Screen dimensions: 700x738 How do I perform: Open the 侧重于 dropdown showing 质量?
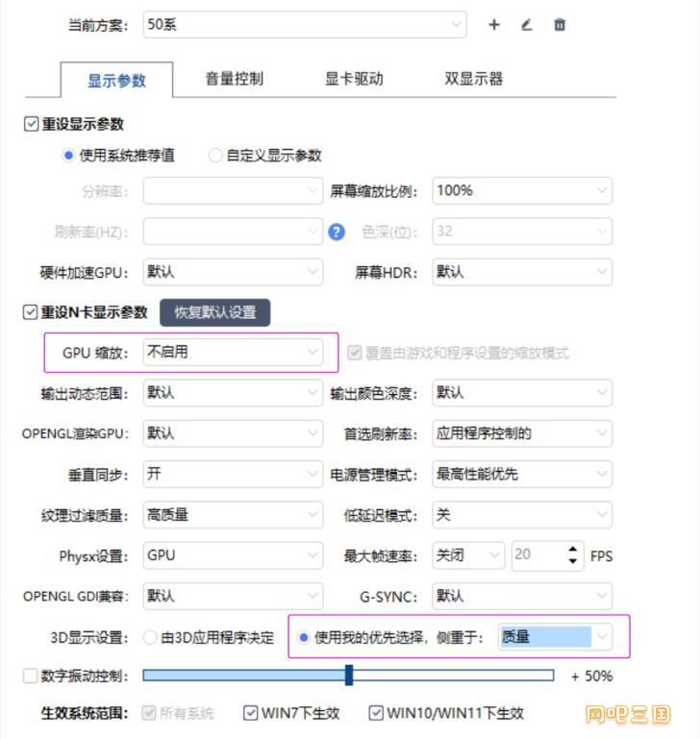[x=555, y=637]
